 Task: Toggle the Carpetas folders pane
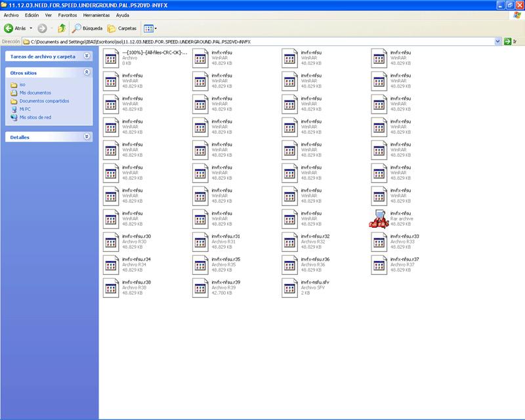coord(122,28)
